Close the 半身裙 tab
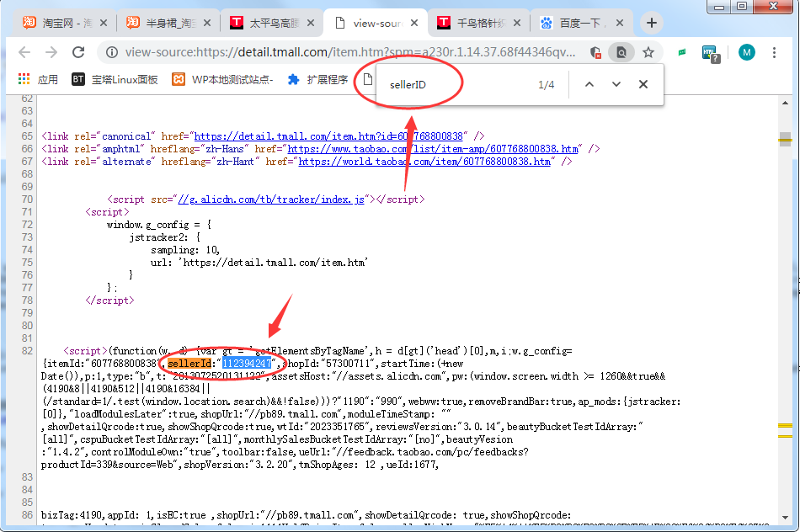This screenshot has height=532, width=800. [x=206, y=23]
